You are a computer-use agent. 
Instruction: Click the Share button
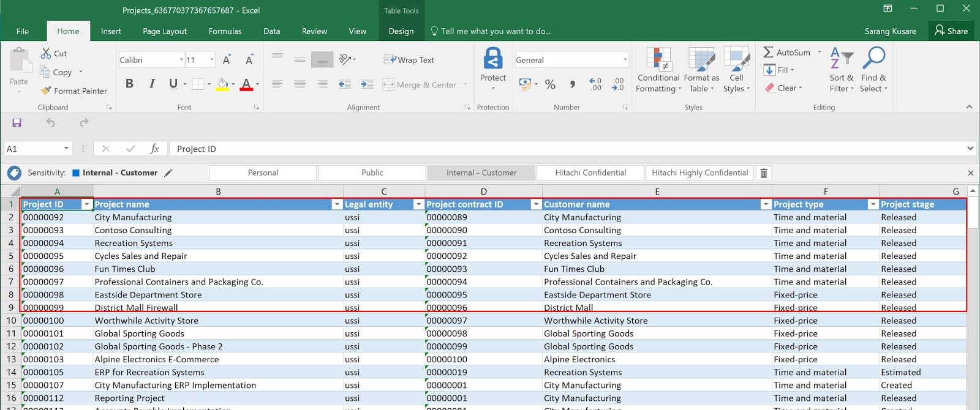(x=951, y=31)
